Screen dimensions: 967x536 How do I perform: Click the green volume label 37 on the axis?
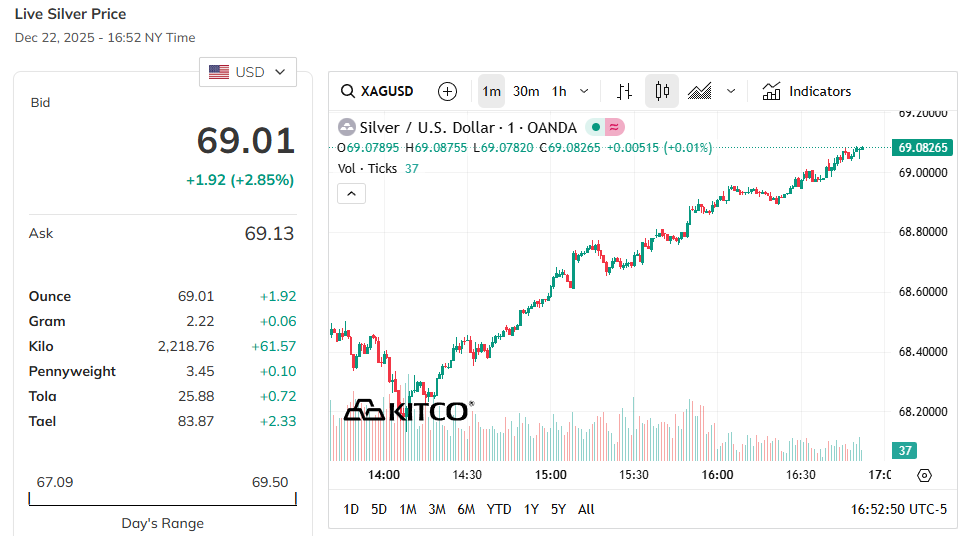tap(905, 450)
